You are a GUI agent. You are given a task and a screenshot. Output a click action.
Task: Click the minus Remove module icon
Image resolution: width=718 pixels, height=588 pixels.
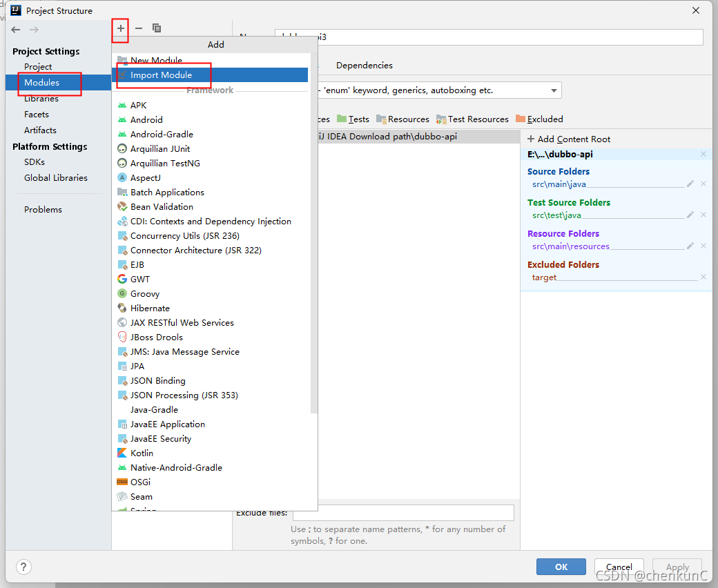(139, 28)
